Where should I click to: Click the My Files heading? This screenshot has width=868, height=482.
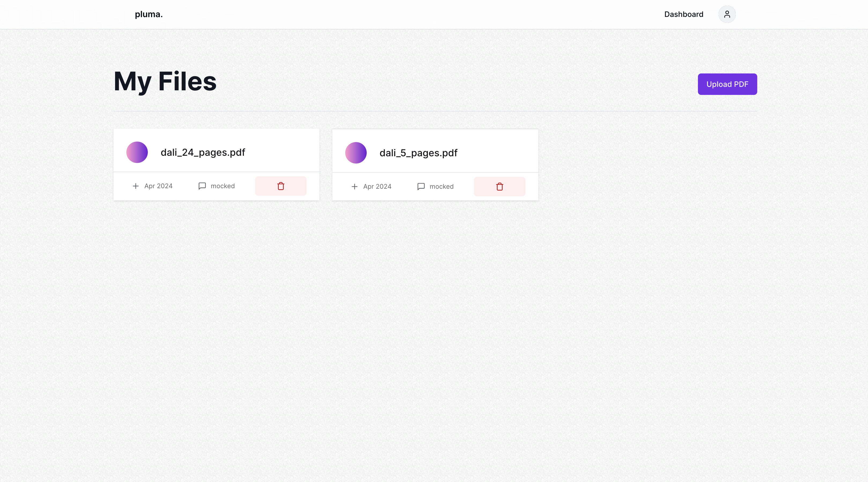tap(165, 81)
